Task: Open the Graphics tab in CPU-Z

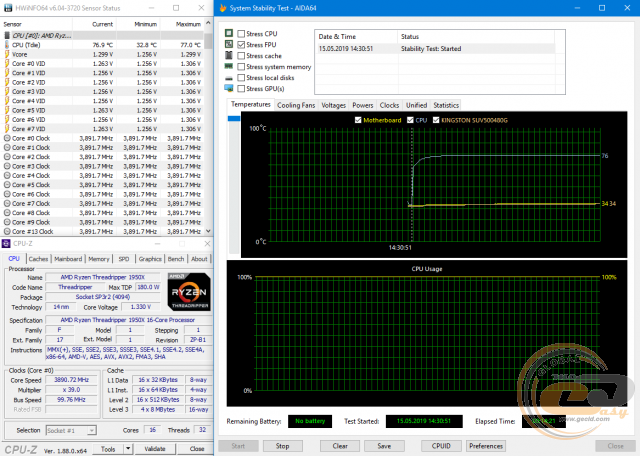Action: click(x=150, y=259)
